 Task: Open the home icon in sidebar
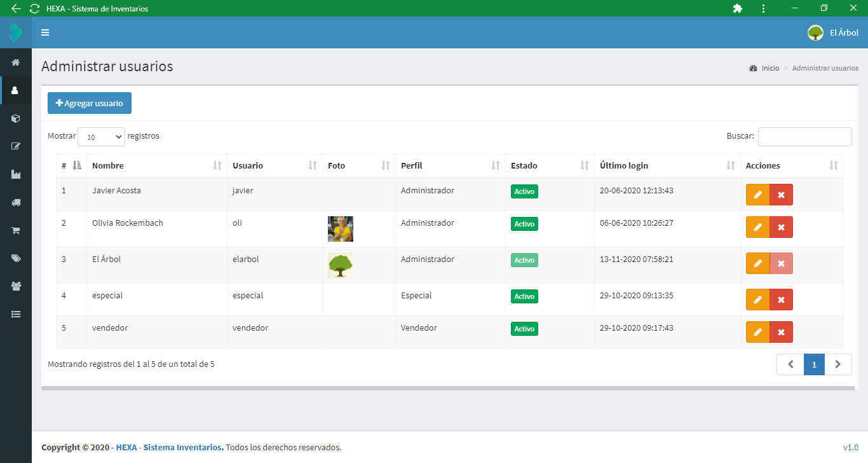pyautogui.click(x=16, y=62)
